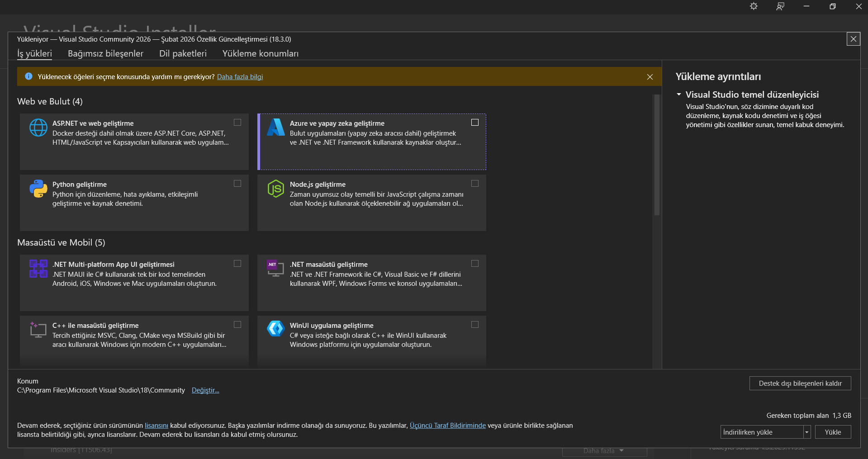Open the lisansını license link

pyautogui.click(x=157, y=426)
